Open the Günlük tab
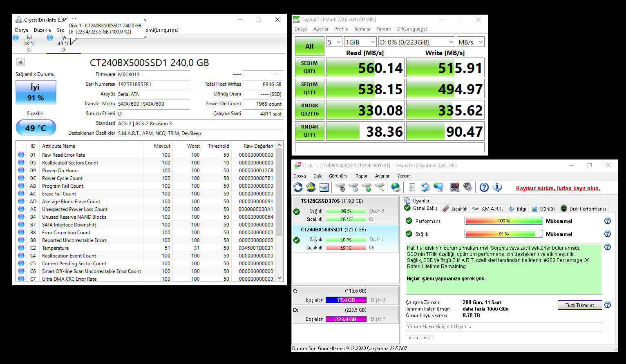Image resolution: width=626 pixels, height=364 pixels. coord(543,209)
